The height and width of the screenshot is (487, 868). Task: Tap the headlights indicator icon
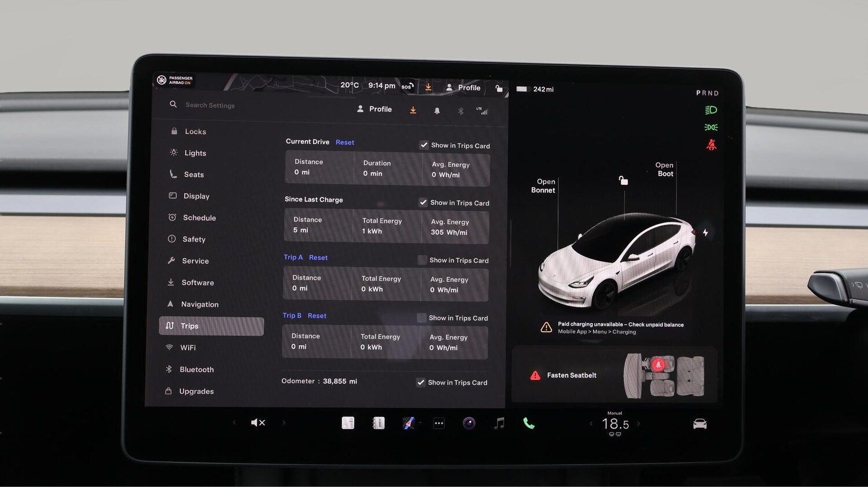(711, 110)
